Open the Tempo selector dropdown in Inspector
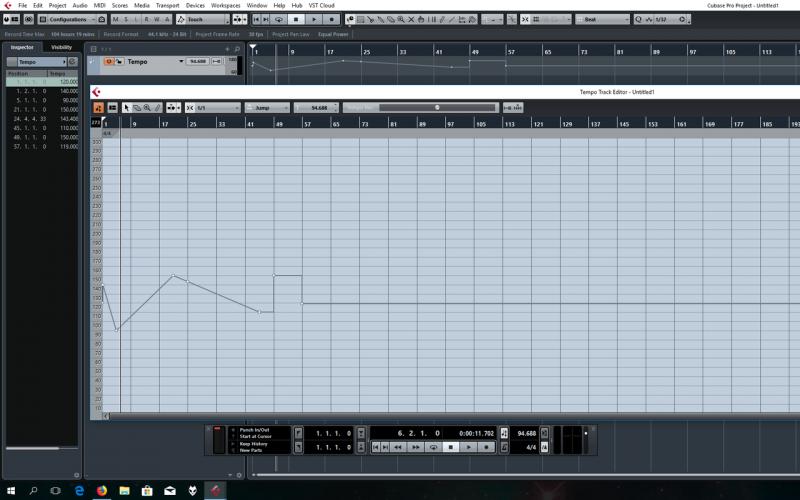The image size is (800, 500). (42, 62)
